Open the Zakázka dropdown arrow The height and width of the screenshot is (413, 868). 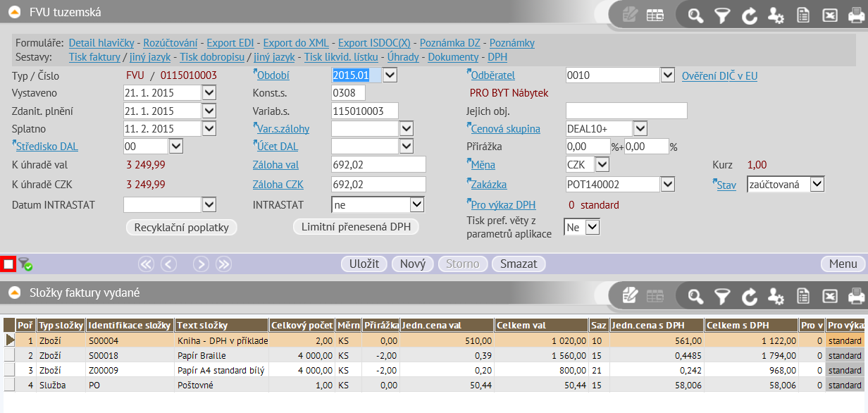click(x=668, y=184)
